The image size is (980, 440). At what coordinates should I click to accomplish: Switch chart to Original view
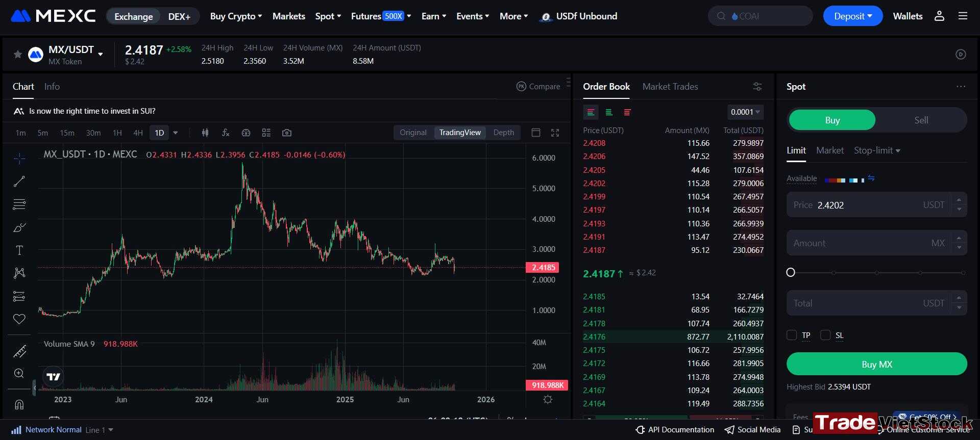[413, 133]
